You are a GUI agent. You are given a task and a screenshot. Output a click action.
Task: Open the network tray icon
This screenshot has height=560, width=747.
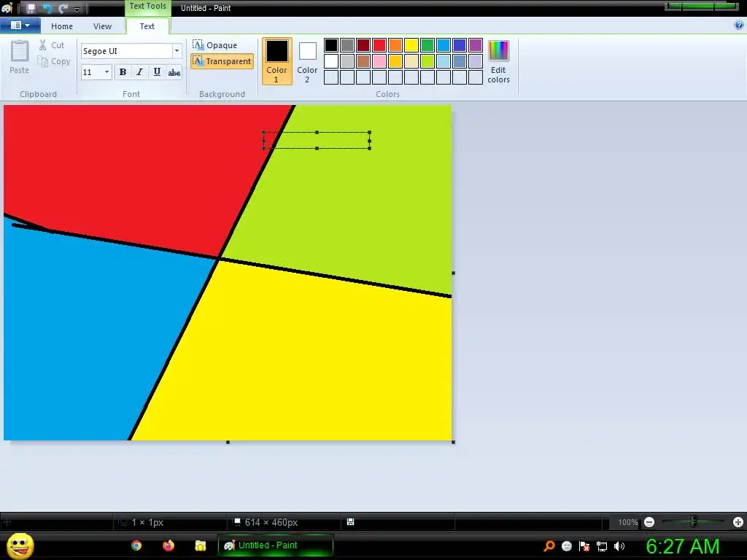click(x=602, y=546)
